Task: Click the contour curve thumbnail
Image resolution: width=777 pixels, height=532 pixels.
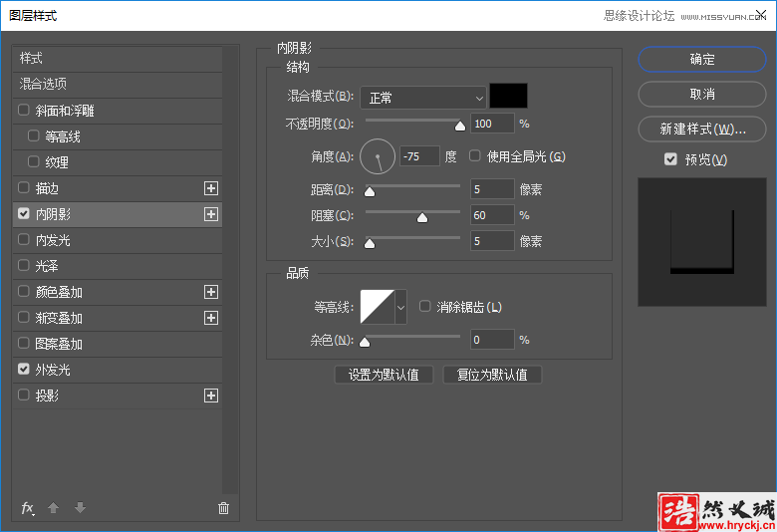Action: click(378, 307)
